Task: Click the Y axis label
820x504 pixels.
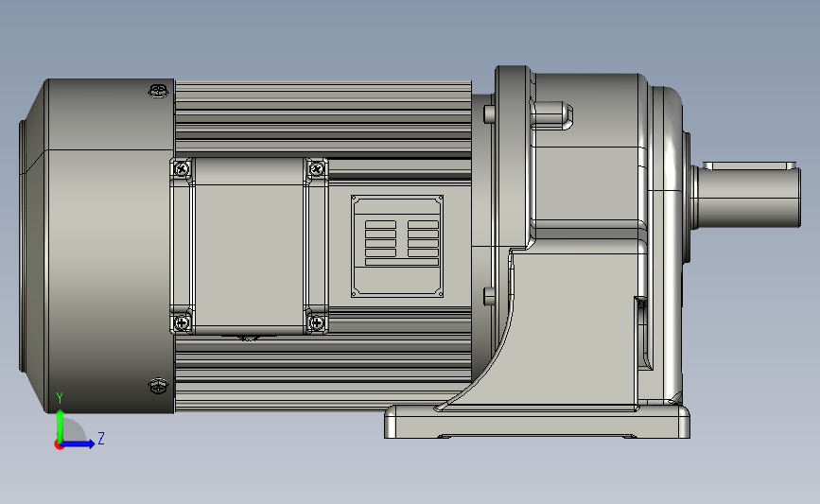Action: (60, 398)
